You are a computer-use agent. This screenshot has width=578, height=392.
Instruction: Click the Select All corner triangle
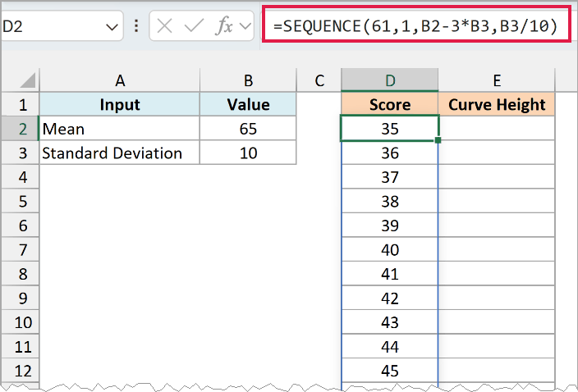point(28,80)
